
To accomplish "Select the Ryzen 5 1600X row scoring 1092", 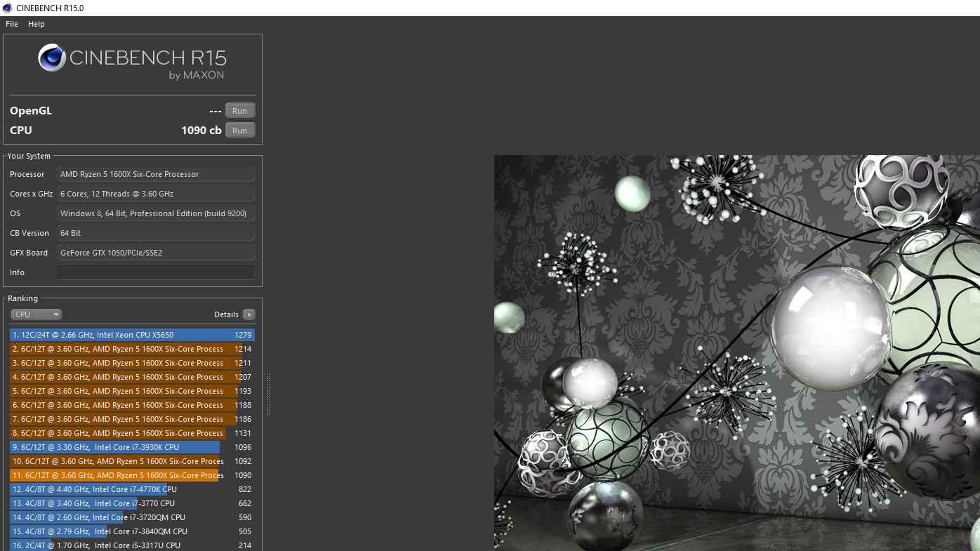I will point(132,461).
